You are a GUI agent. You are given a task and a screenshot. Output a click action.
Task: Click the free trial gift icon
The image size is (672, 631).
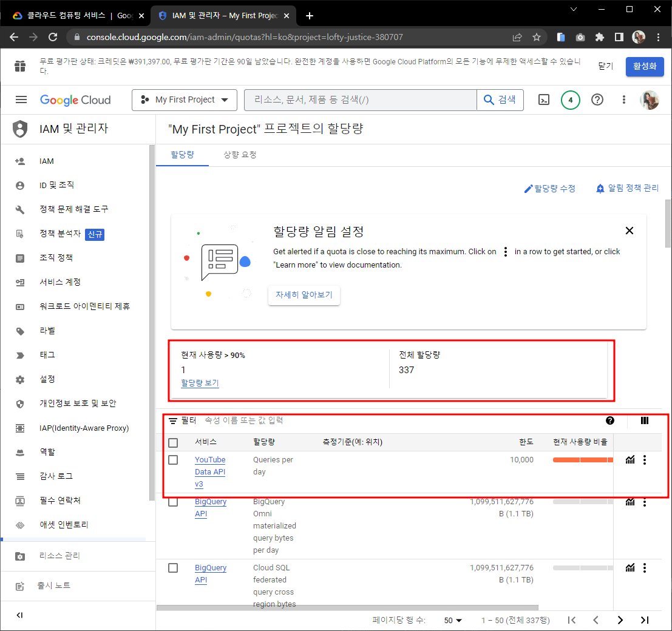click(x=19, y=66)
